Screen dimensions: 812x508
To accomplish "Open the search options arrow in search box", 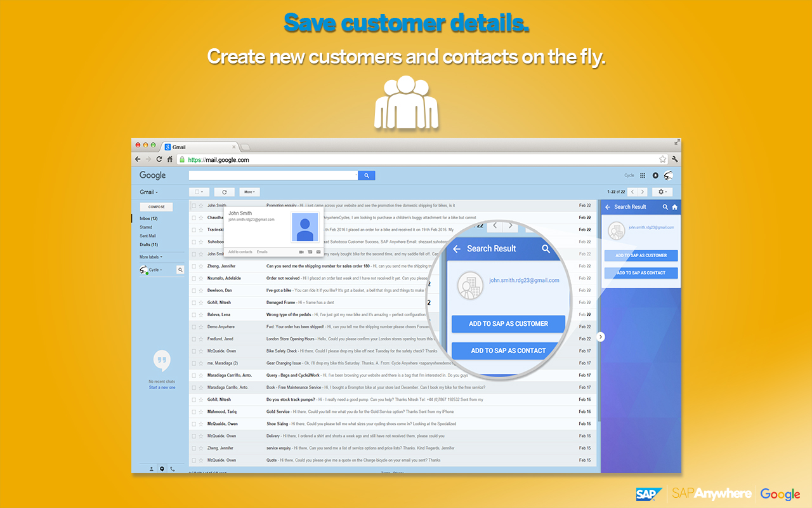I will (x=355, y=175).
